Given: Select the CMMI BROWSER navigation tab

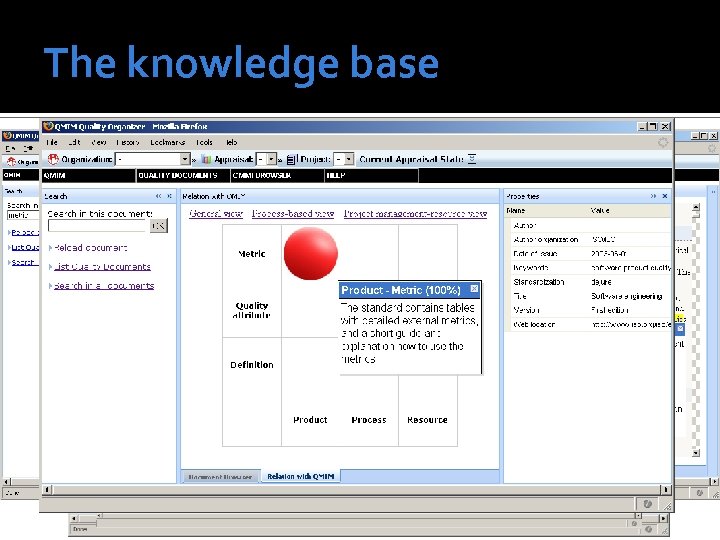Looking at the screenshot, I should 277,175.
